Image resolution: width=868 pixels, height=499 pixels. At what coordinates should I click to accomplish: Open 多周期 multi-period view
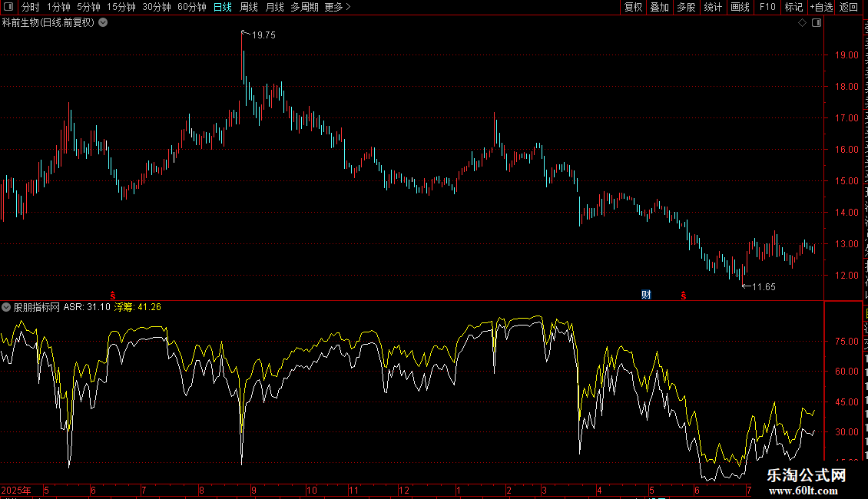(304, 7)
